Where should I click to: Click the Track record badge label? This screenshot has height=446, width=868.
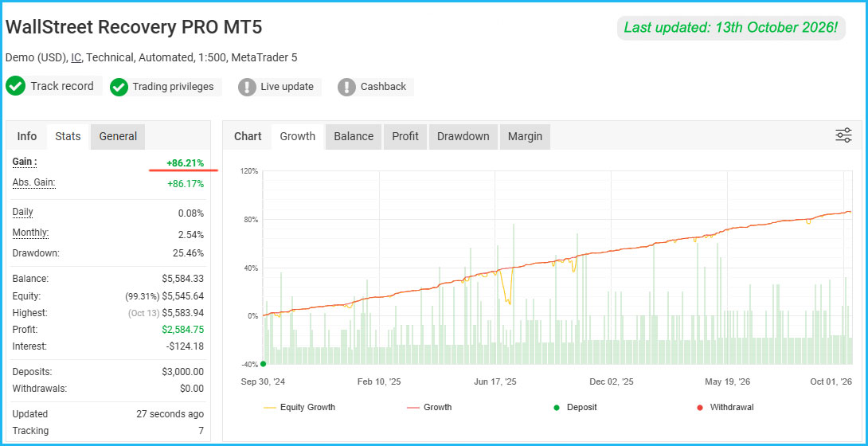62,86
